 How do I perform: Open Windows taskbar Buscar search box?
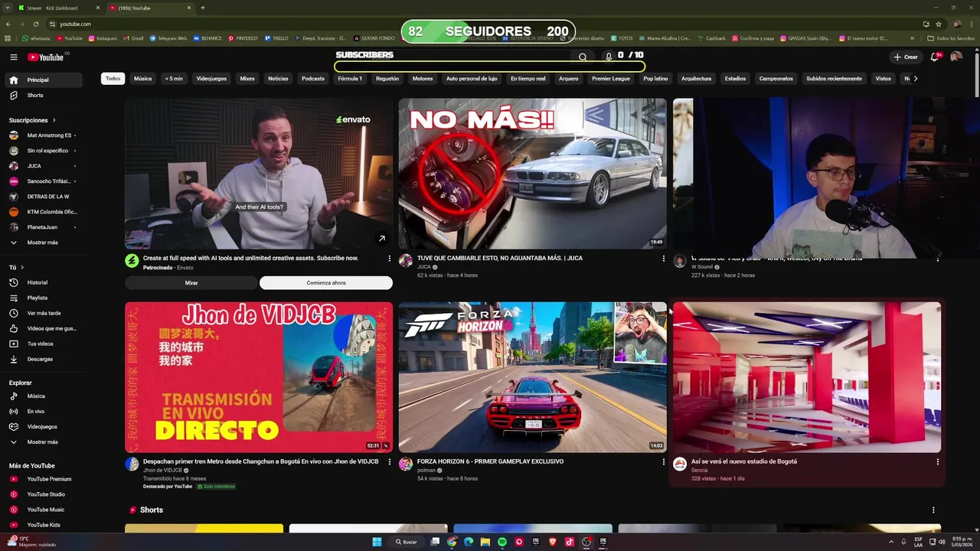point(406,542)
